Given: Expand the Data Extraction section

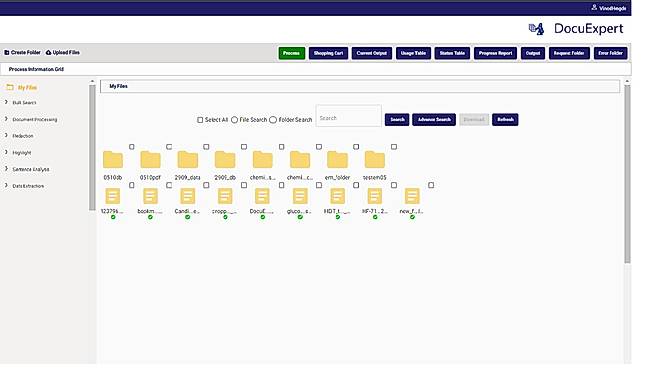Looking at the screenshot, I should tap(28, 186).
